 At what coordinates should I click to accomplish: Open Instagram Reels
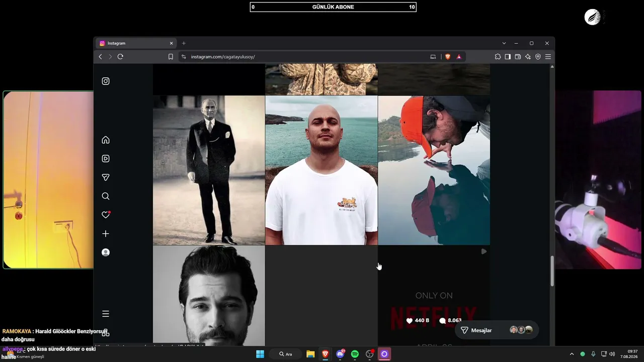106,158
